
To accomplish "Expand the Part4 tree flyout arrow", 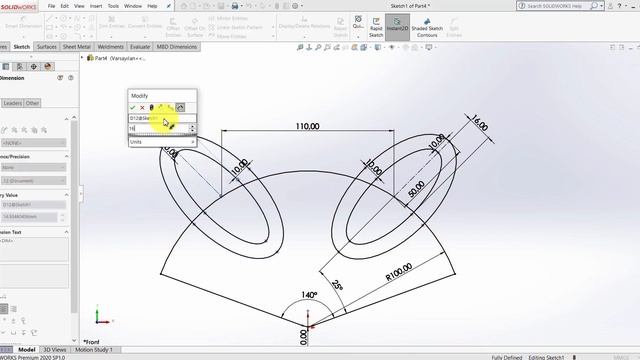I will 82,58.
